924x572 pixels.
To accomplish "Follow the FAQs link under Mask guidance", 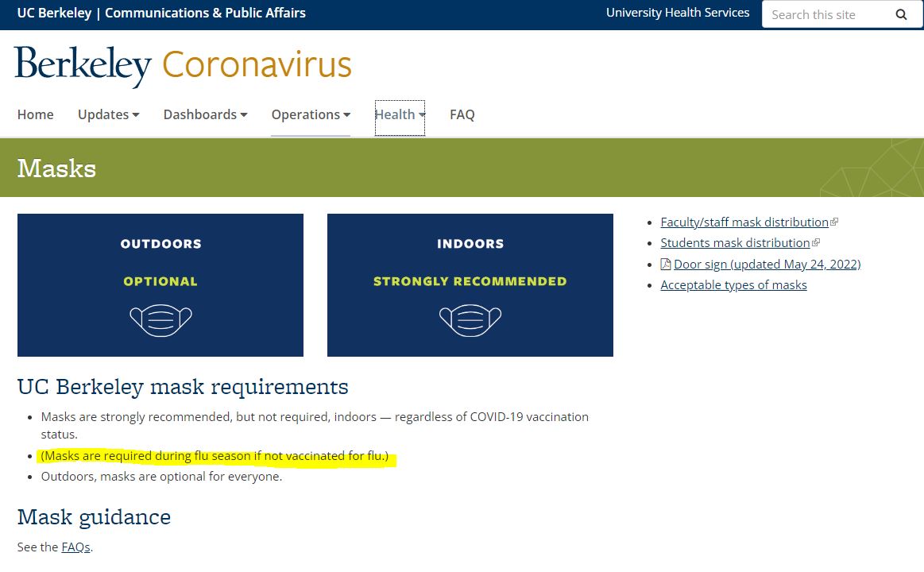I will click(x=76, y=547).
